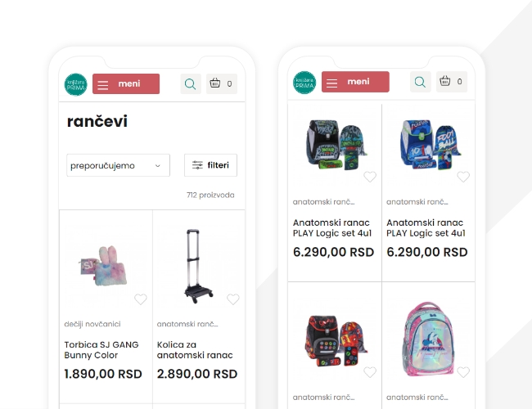
Task: Open the filteri filter panel
Action: 210,165
